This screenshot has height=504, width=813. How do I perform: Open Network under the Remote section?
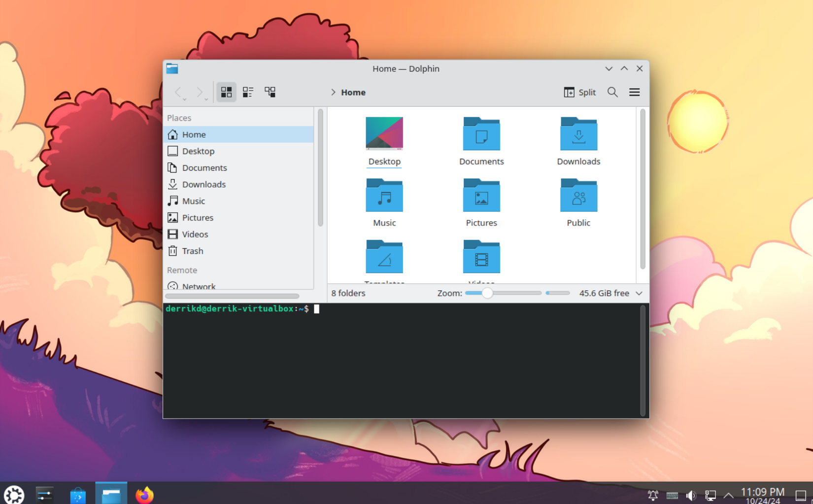(x=199, y=286)
